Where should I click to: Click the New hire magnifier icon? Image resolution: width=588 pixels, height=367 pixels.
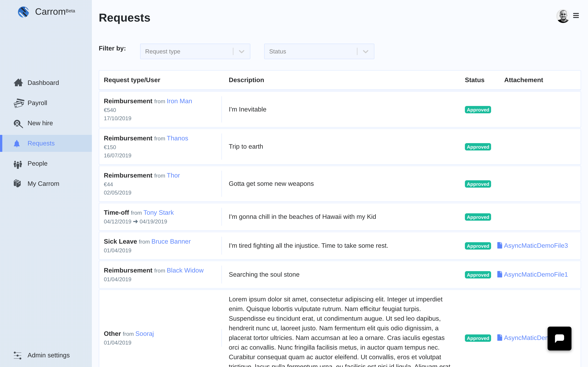point(18,124)
